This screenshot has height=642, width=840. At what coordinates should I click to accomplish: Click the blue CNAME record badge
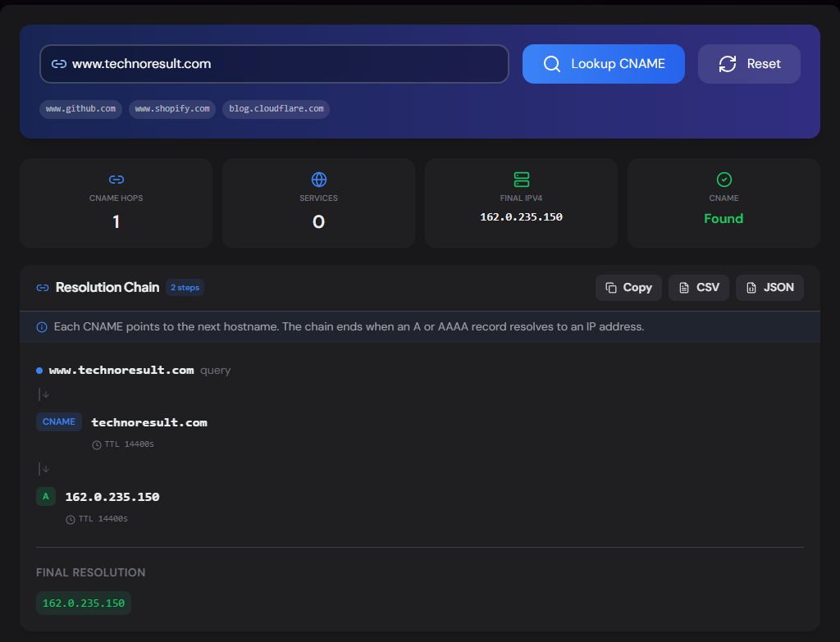click(59, 422)
